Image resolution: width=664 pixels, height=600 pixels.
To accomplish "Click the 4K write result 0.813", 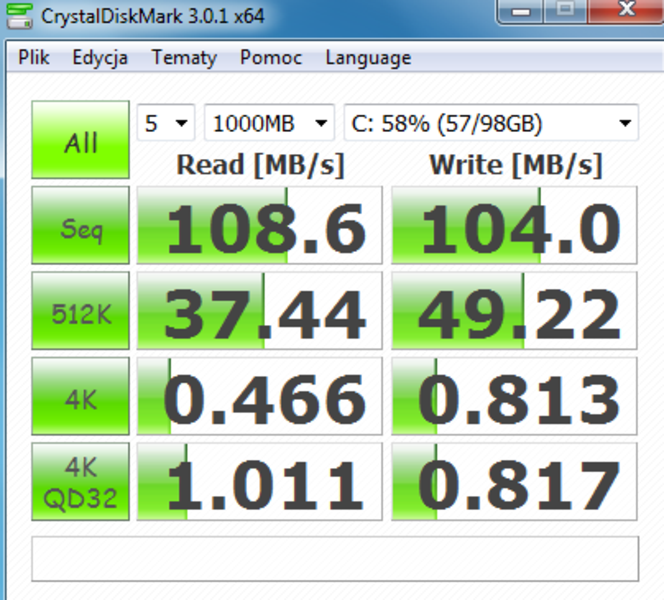I will pyautogui.click(x=514, y=396).
